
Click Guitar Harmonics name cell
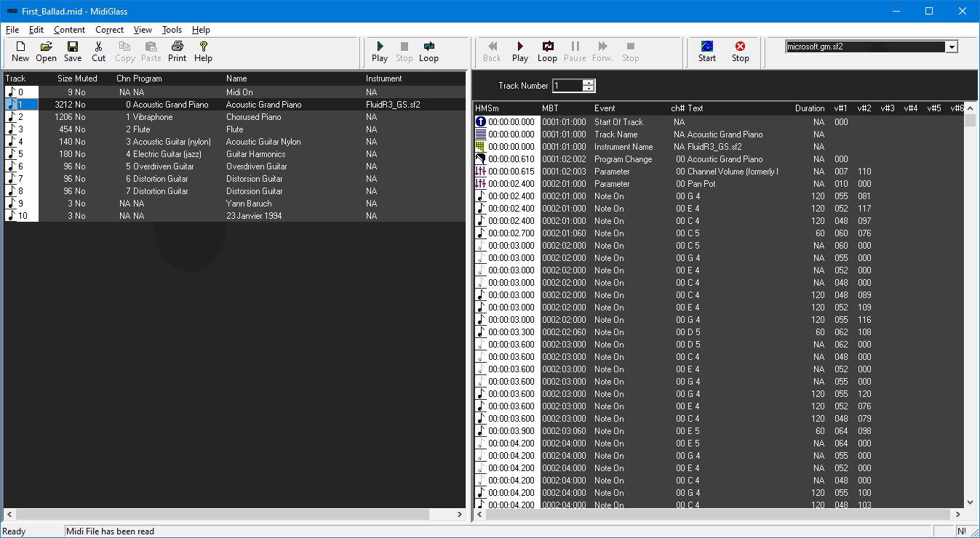coord(256,154)
